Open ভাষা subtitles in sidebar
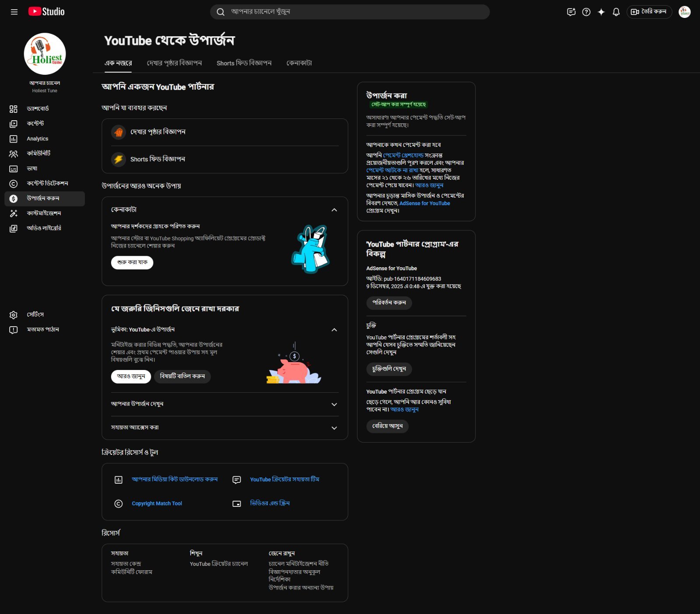700x614 pixels. click(x=45, y=168)
